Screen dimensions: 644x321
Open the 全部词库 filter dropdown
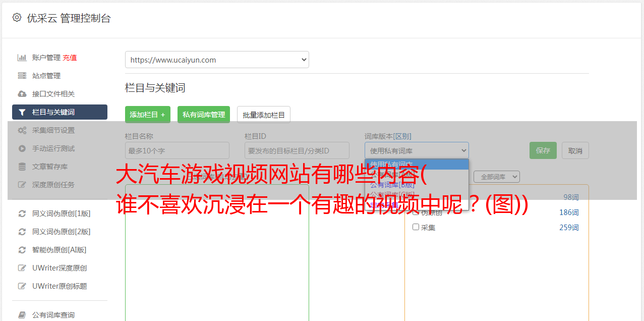pos(497,177)
